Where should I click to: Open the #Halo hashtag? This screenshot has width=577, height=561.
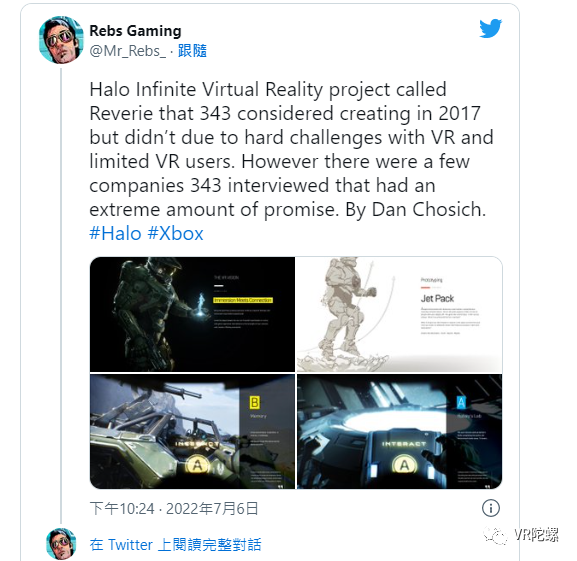pos(115,233)
